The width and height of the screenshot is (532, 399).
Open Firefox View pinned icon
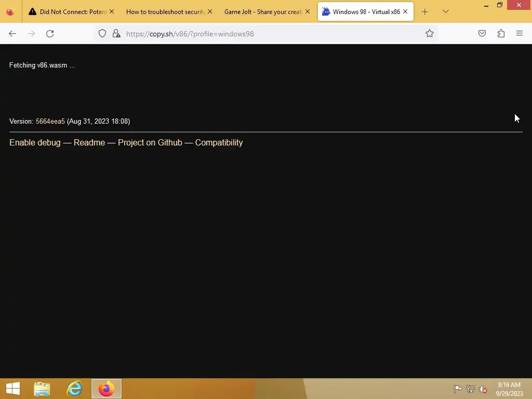10,12
